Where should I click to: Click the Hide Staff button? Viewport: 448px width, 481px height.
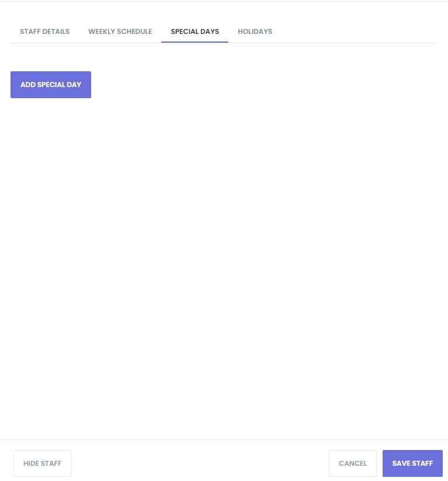[x=42, y=463]
